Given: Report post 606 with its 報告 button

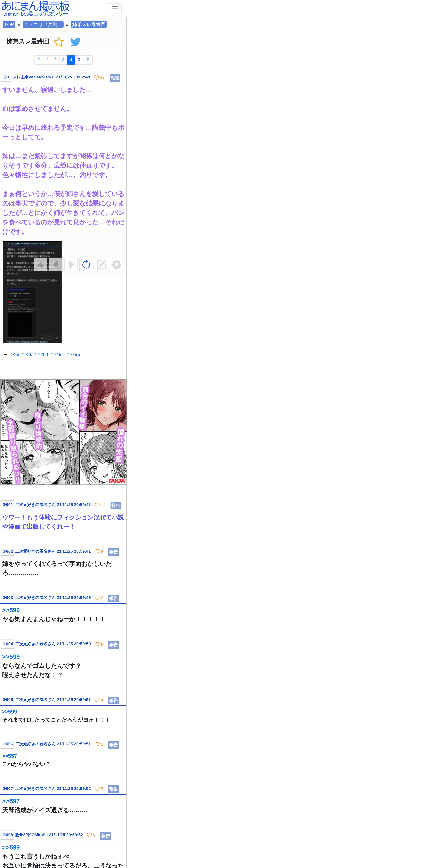Looking at the screenshot, I should click(x=113, y=745).
